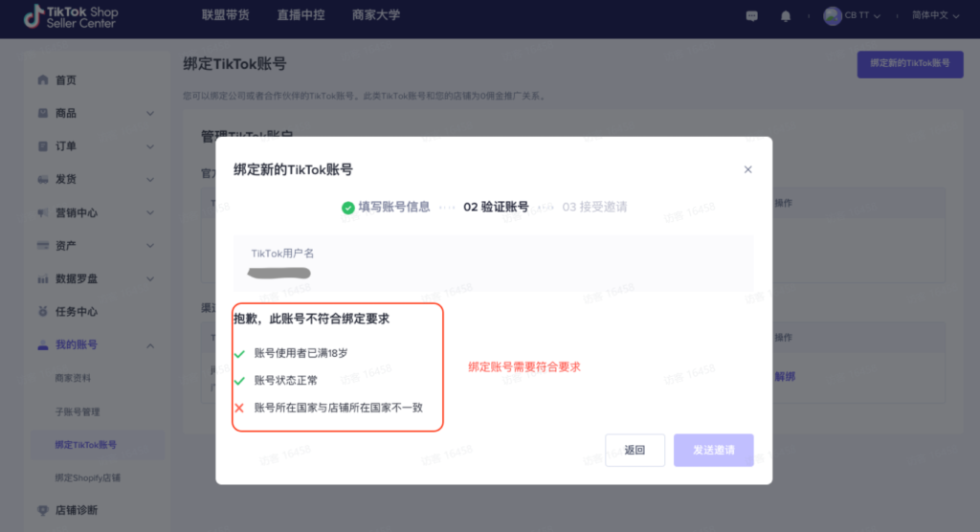The width and height of the screenshot is (980, 532).
Task: Click the 数据罗盘 chart icon in sidebar
Action: (x=42, y=278)
